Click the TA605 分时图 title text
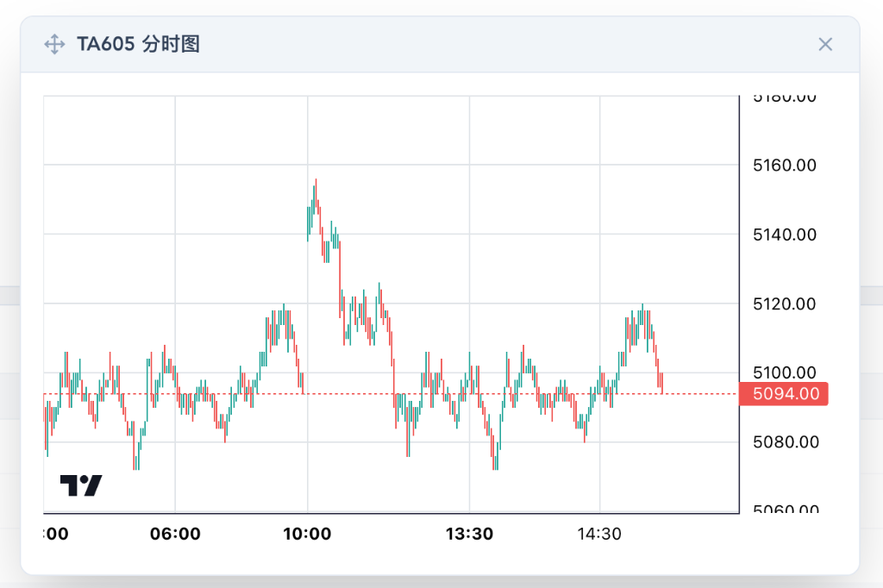883x588 pixels. [x=138, y=44]
